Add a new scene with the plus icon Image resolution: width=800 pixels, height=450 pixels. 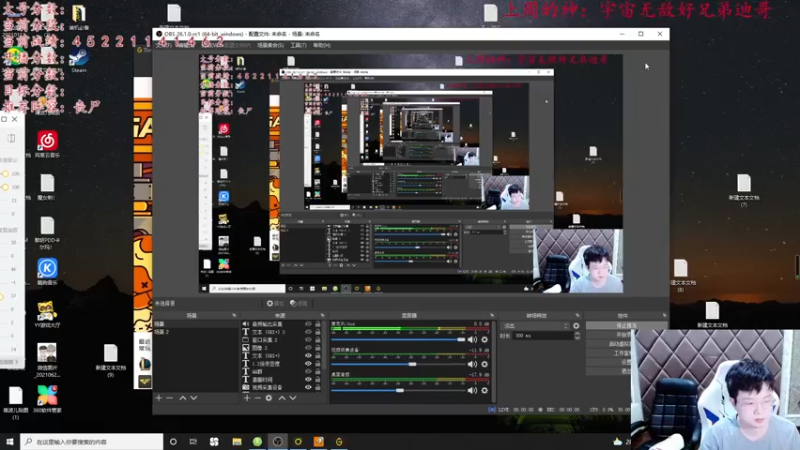coord(159,398)
